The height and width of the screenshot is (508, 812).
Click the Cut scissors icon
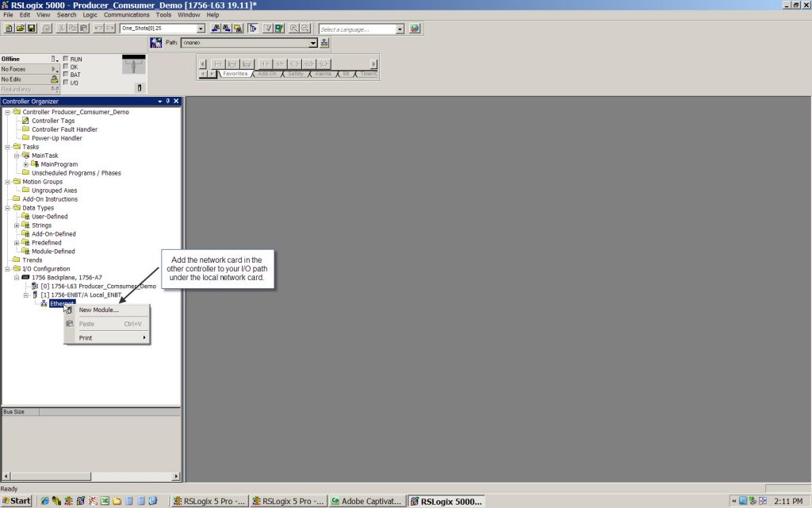[62, 29]
